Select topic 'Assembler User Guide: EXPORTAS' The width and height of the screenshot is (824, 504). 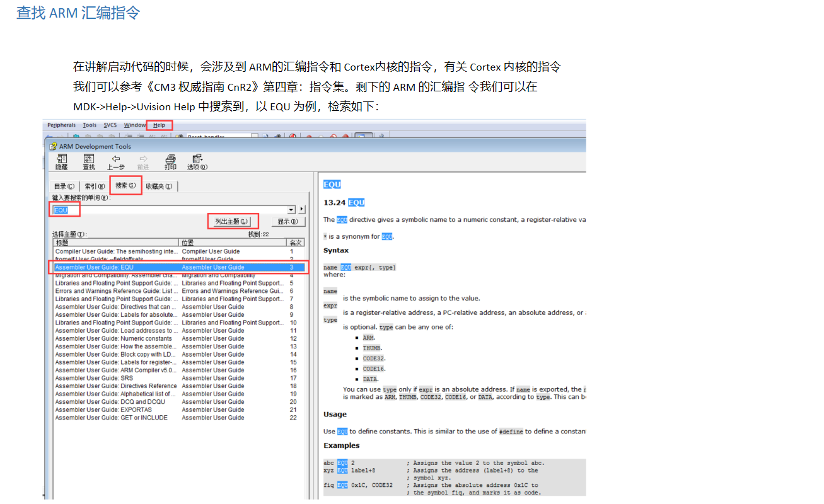coord(180,409)
